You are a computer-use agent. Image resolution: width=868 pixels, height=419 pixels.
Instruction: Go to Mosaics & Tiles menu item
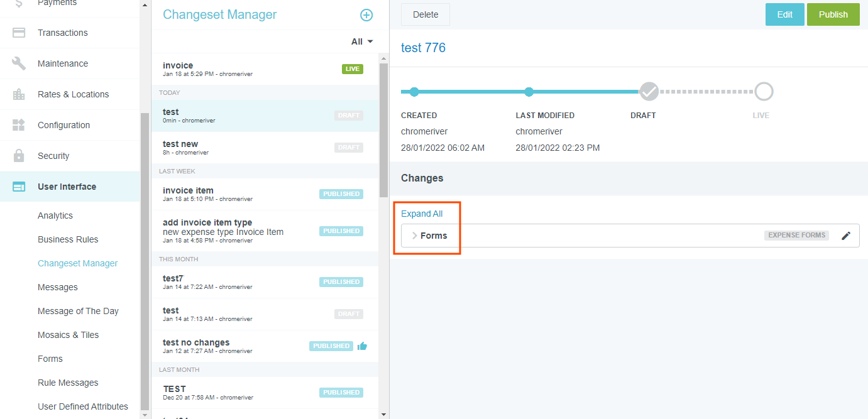[68, 335]
